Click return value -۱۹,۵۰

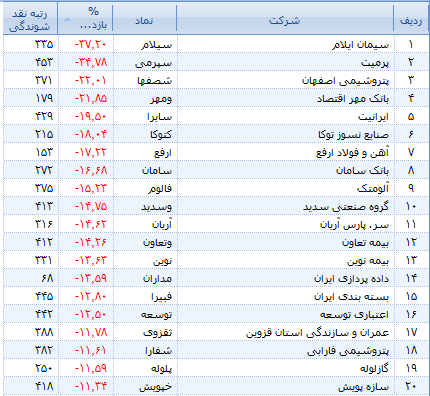[91, 116]
